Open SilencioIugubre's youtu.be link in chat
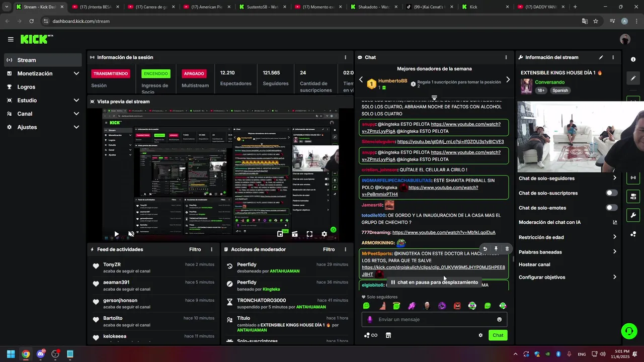Image resolution: width=644 pixels, height=362 pixels. tap(450, 142)
